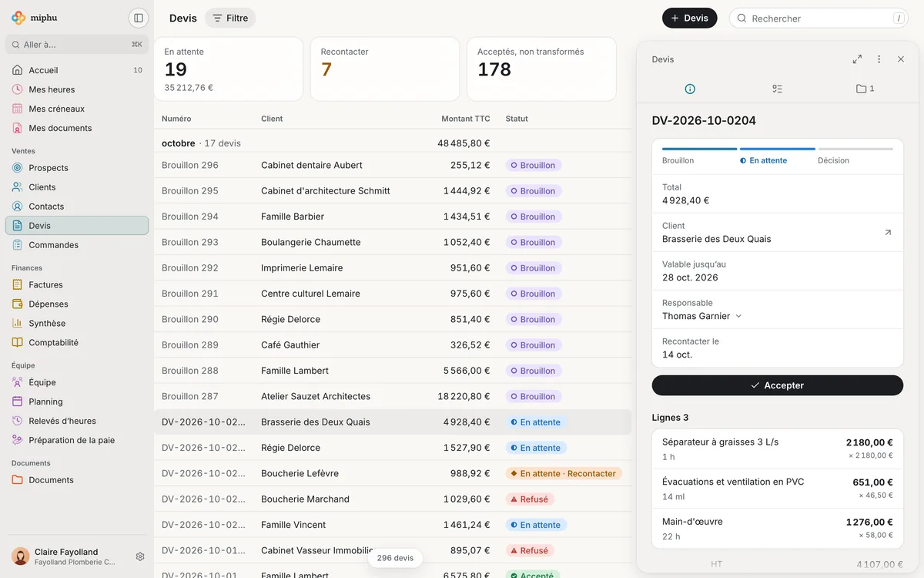Click the Factures invoice icon
Image resolution: width=924 pixels, height=578 pixels.
(x=18, y=284)
